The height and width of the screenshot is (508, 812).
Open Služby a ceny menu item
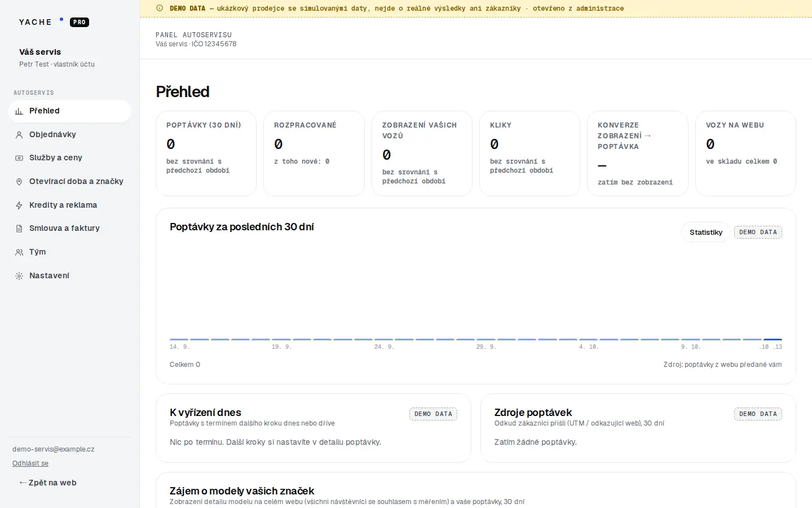tap(70, 158)
